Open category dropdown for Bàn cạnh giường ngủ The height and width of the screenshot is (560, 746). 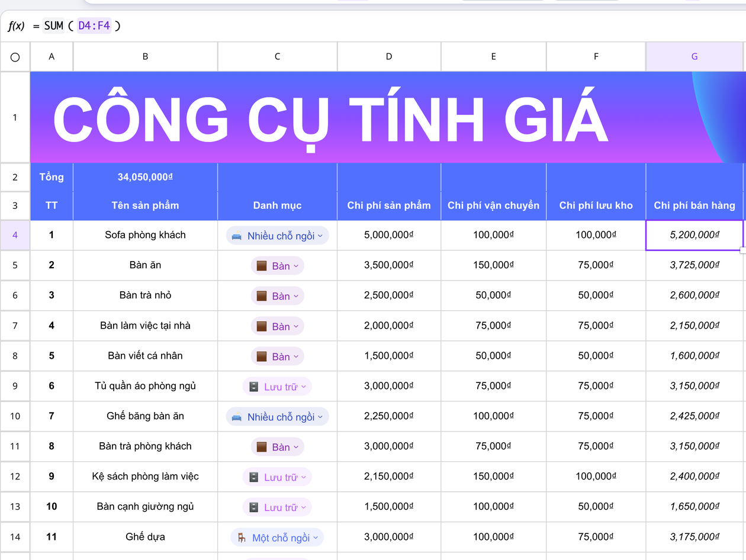pyautogui.click(x=277, y=507)
